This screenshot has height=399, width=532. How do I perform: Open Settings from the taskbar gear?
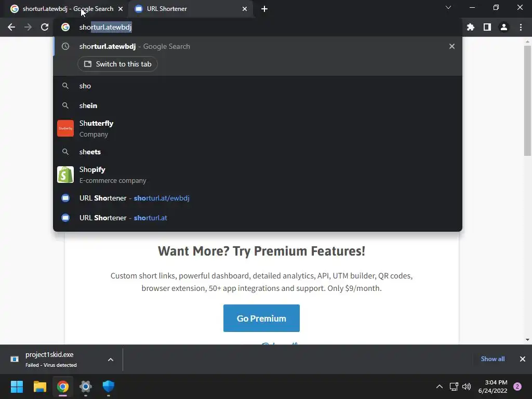point(86,387)
